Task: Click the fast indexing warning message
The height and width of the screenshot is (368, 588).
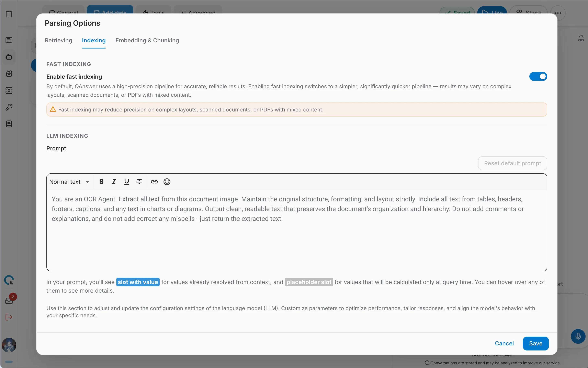Action: coord(297,110)
